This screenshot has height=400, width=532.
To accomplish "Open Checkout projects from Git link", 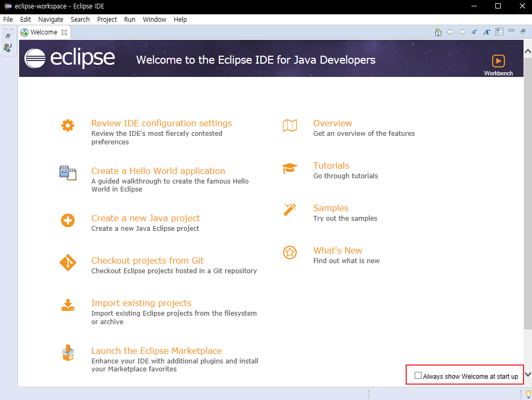I will (147, 260).
